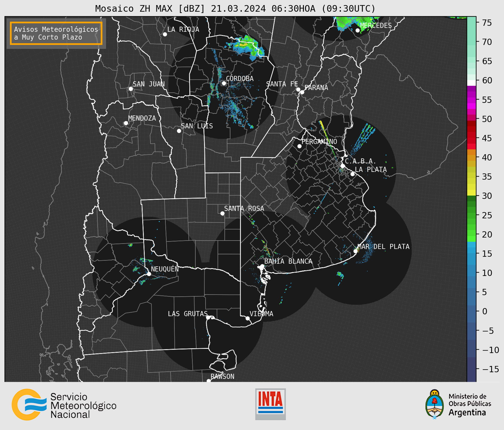The height and width of the screenshot is (430, 504).
Task: Select the '0' tick label on the color scale
Action: coord(485,311)
